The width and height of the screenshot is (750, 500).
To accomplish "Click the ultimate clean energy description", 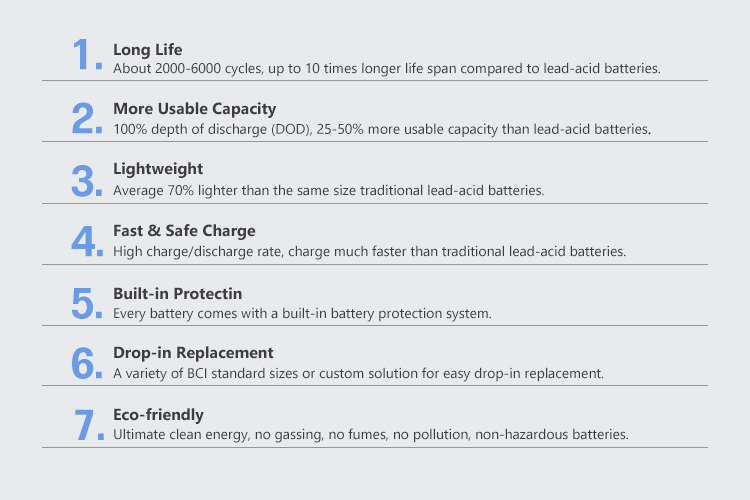I will (371, 434).
